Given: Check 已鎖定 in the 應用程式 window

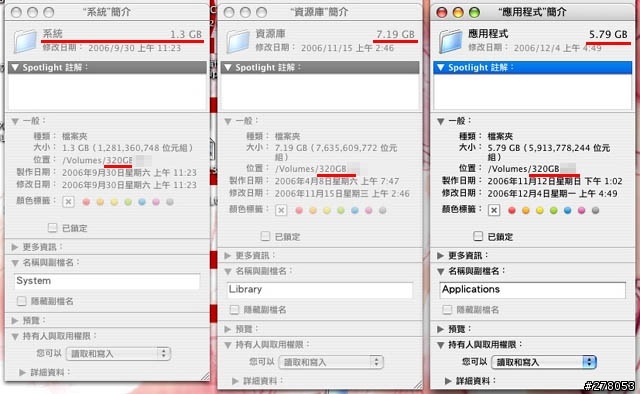Looking at the screenshot, I should [x=478, y=236].
